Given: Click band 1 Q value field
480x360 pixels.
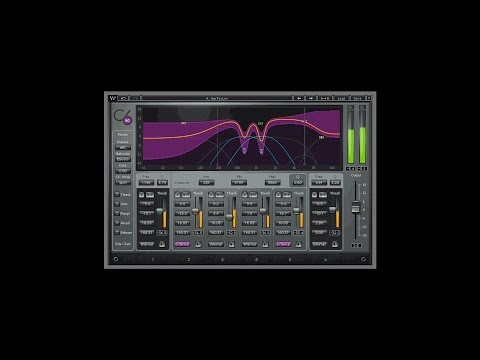Looking at the screenshot, I should pyautogui.click(x=162, y=183).
